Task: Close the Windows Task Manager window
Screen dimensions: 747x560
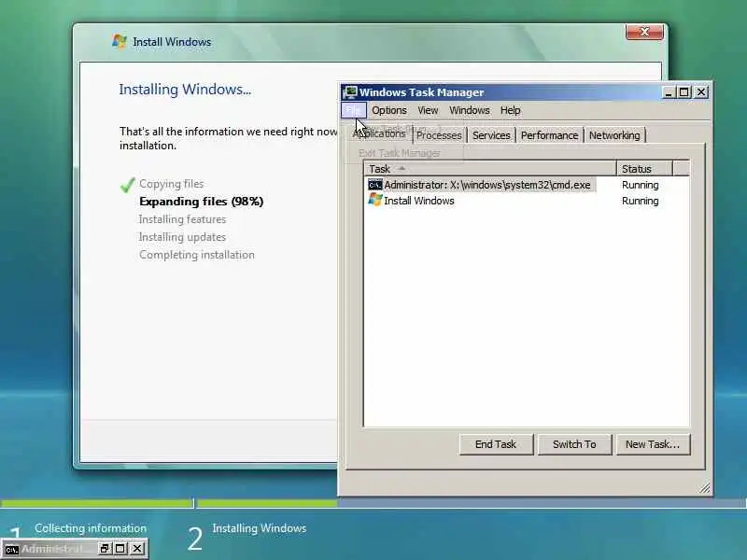Action: click(701, 91)
